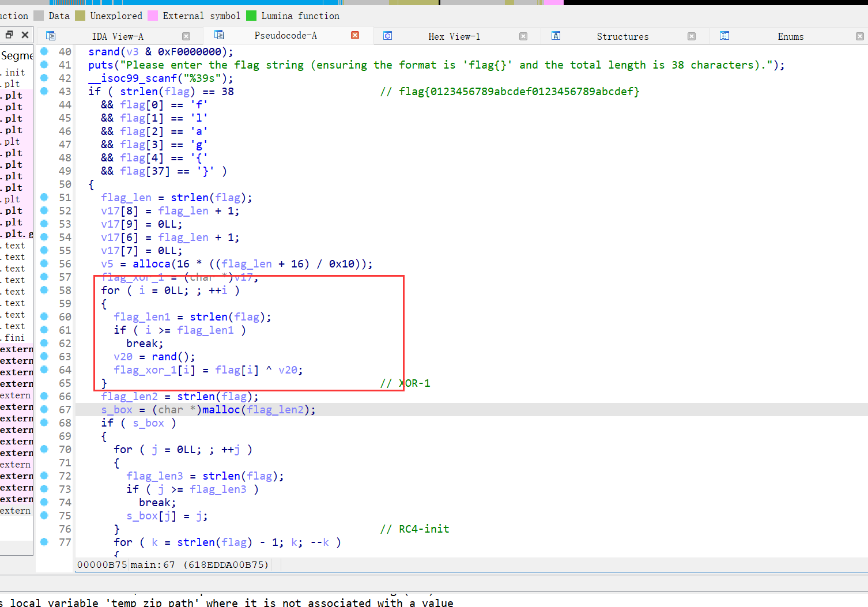Close the Hex View-1 tab
The height and width of the screenshot is (607, 868).
[523, 36]
